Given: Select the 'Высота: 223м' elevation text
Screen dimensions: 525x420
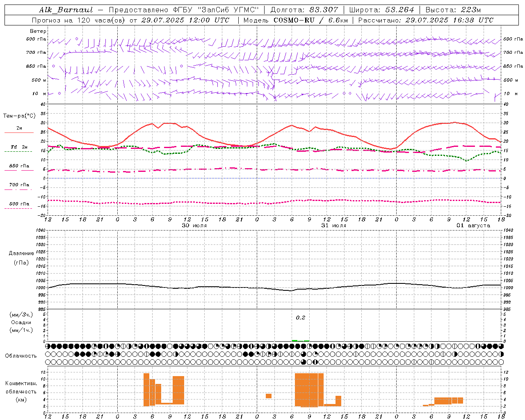Looking at the screenshot, I should 453,10.
